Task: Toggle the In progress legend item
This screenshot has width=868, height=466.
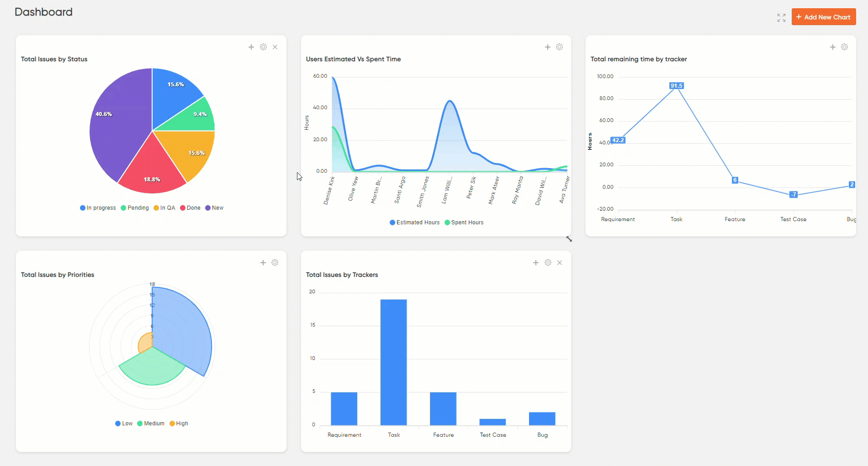Action: (98, 208)
